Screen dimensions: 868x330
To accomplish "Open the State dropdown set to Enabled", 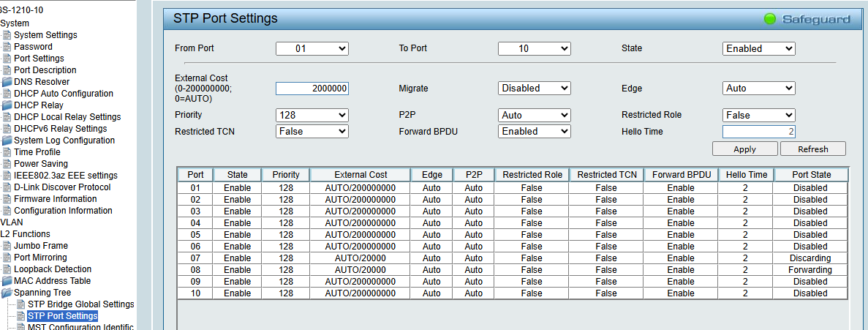I will 758,49.
